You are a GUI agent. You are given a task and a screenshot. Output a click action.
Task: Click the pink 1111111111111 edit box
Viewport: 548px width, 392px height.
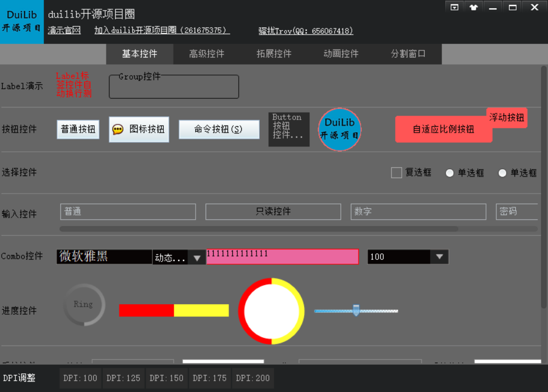[x=282, y=257]
